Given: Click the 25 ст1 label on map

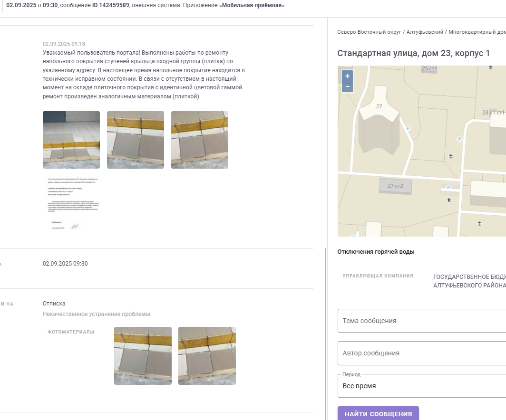Looking at the screenshot, I should pos(429,69).
